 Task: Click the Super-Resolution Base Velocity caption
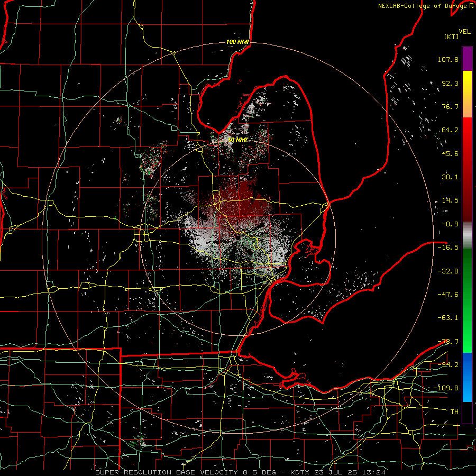[x=241, y=472]
